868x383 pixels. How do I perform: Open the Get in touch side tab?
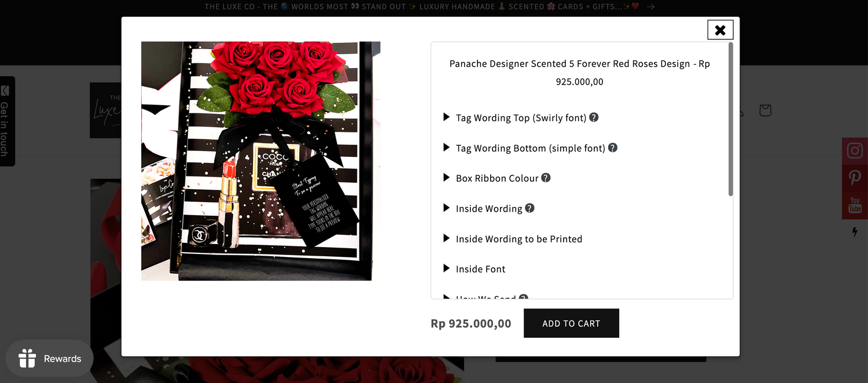coord(6,121)
